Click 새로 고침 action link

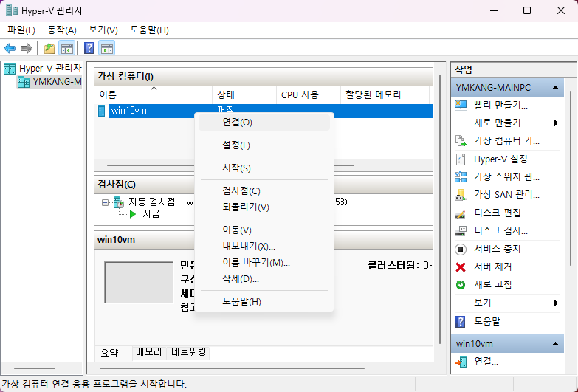tap(493, 285)
